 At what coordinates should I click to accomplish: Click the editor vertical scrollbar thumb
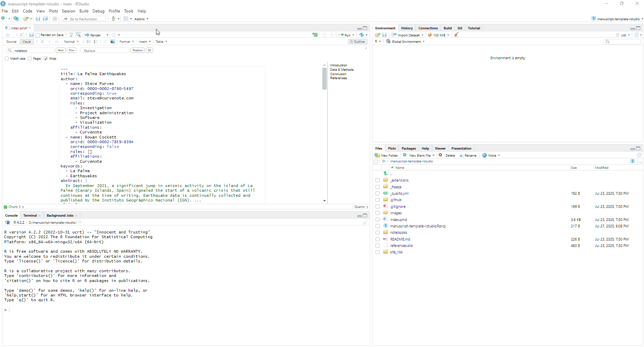point(324,78)
